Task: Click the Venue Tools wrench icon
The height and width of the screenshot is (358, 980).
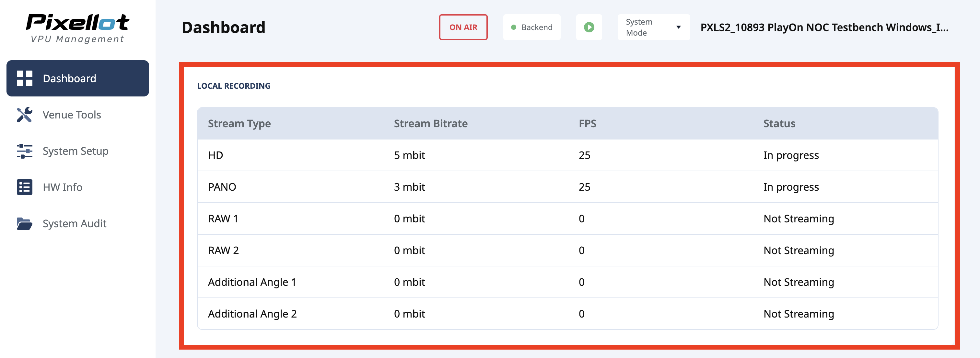Action: pyautogui.click(x=25, y=115)
